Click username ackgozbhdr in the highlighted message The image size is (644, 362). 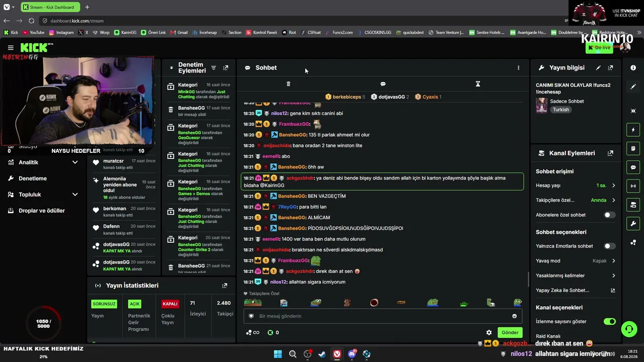[x=300, y=178]
